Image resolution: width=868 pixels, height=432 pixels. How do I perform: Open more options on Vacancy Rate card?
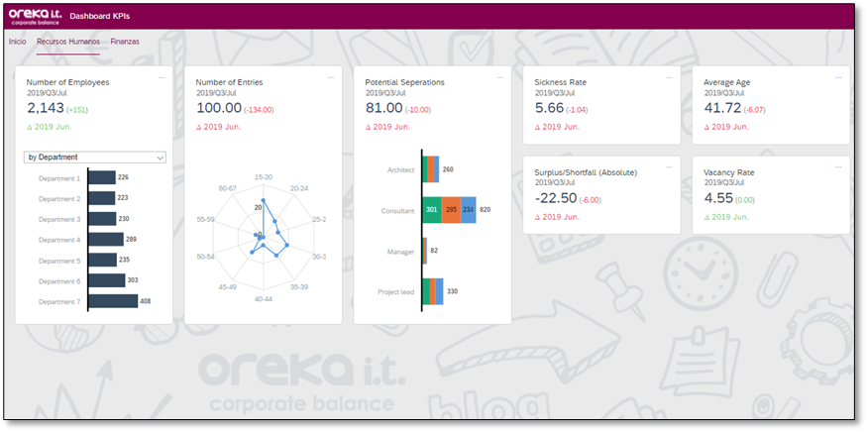[x=838, y=167]
